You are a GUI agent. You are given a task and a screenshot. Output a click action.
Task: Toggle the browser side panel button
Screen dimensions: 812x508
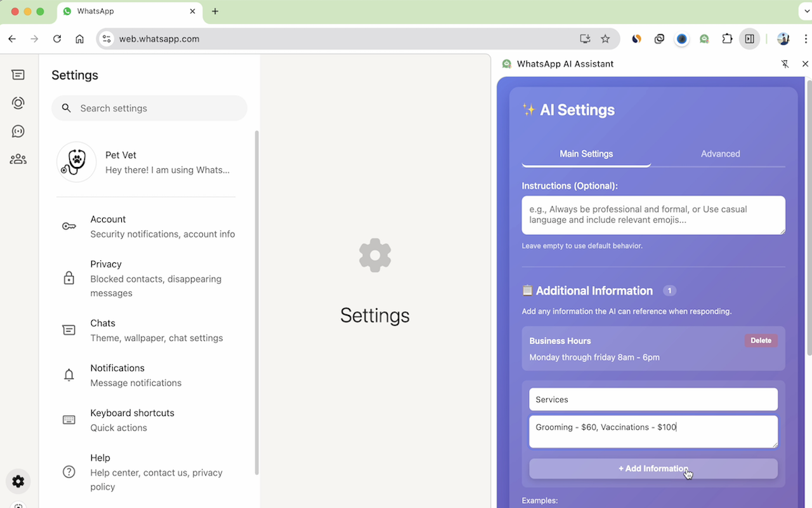(x=749, y=39)
